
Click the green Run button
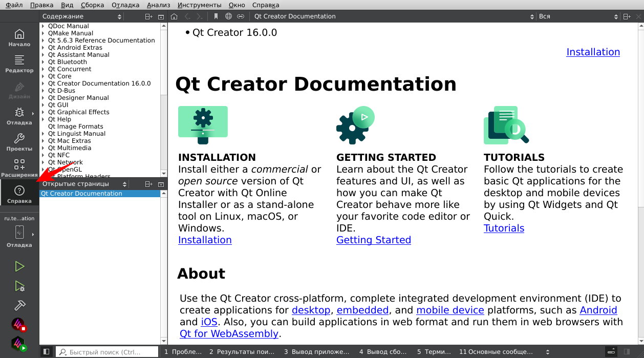[19, 266]
